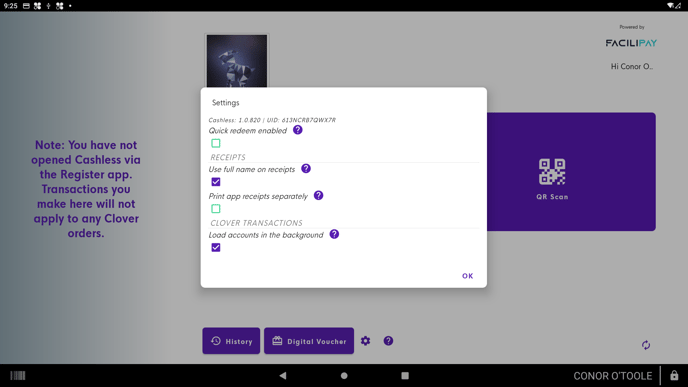Tap the Android back navigation arrow
This screenshot has height=387, width=688.
click(283, 376)
